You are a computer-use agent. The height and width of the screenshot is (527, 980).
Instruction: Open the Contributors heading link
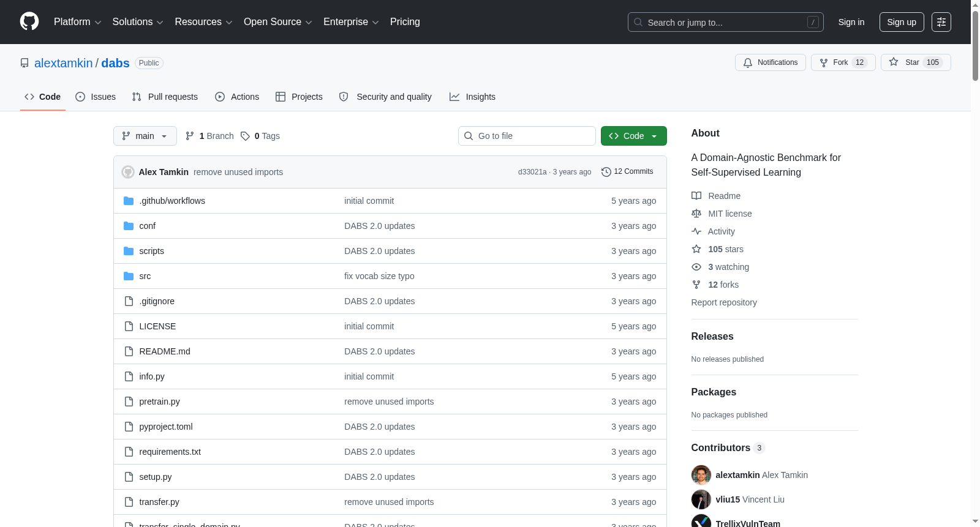point(728,448)
